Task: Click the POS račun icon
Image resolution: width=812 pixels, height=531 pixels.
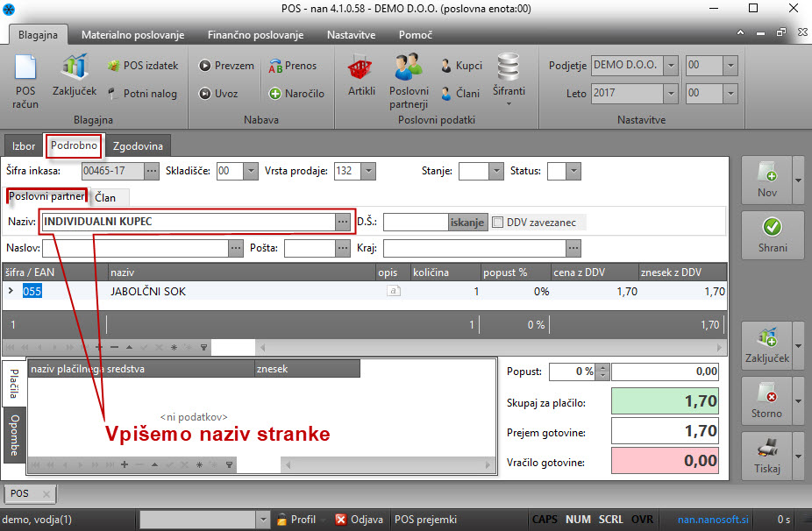Action: 26,72
